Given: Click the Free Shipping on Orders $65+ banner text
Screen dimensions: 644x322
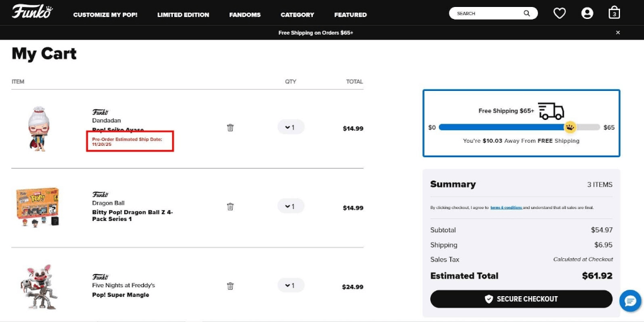Looking at the screenshot, I should coord(316,33).
